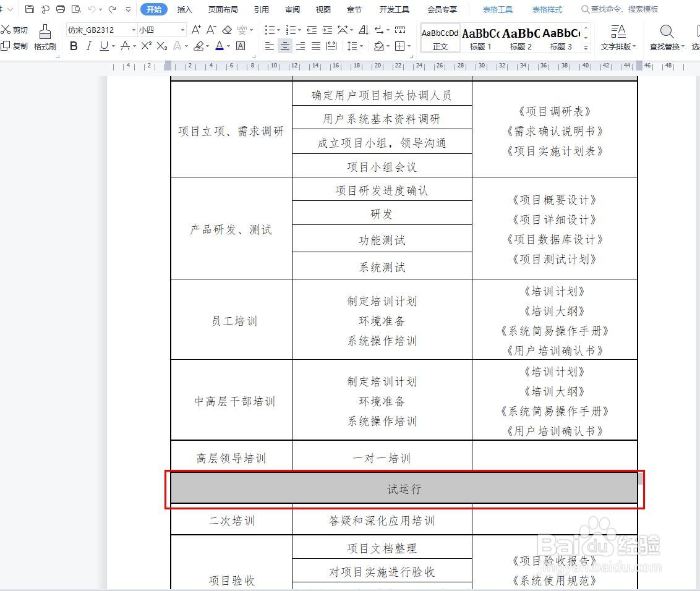The width and height of the screenshot is (700, 591).
Task: Click the Copy (复制) icon
Action: point(12,46)
